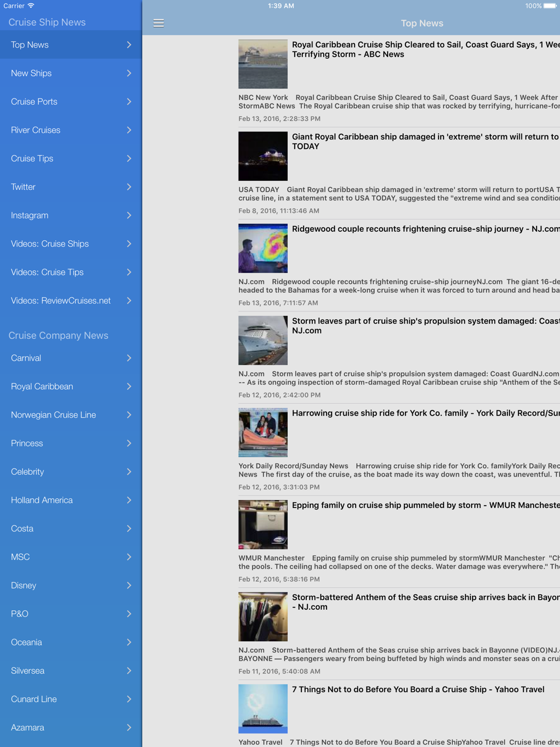Read Storm leaves propulsion damaged headline
560x747 pixels.
point(426,326)
